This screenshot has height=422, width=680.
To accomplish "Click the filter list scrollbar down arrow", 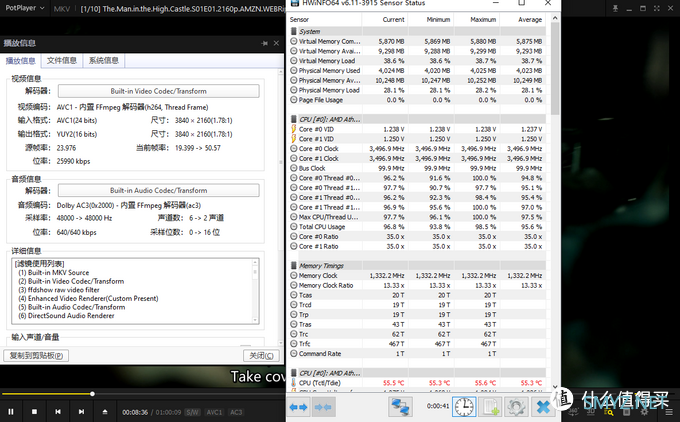I will click(x=255, y=320).
